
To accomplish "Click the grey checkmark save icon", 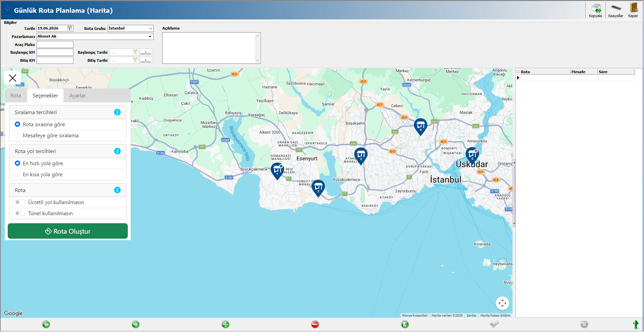I will pyautogui.click(x=494, y=324).
